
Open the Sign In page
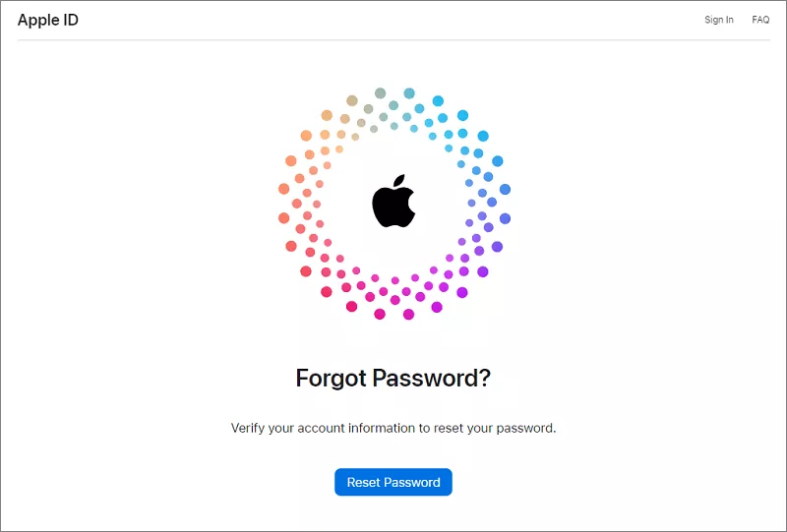click(x=719, y=20)
